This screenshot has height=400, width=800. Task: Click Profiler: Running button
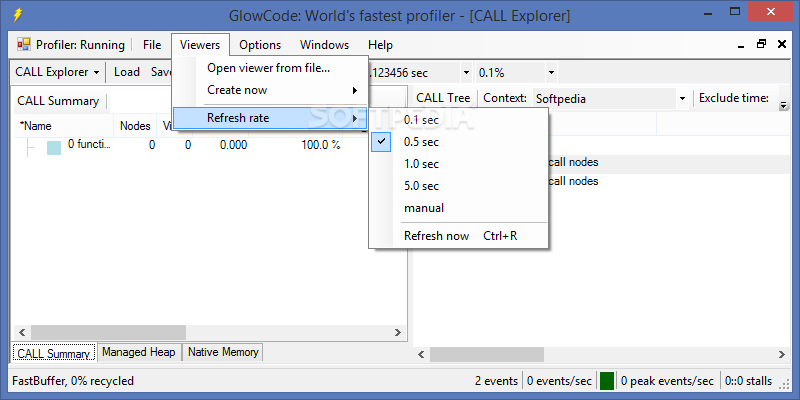71,45
